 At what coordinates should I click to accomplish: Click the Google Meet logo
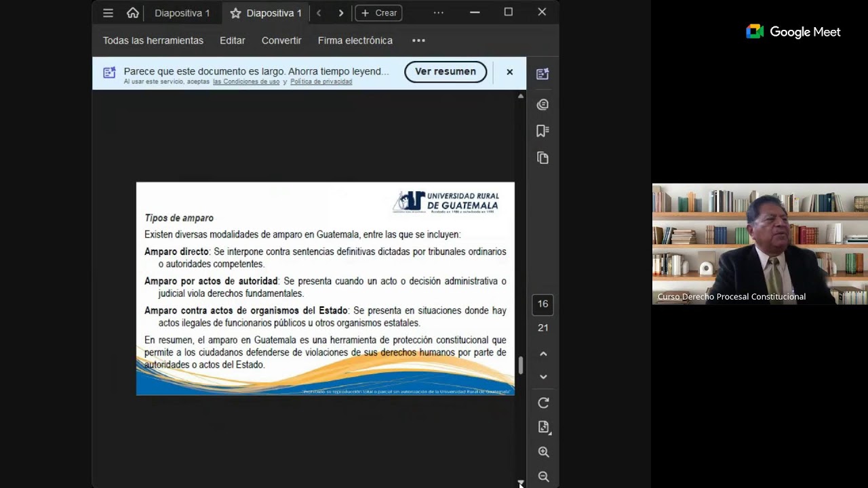point(793,32)
